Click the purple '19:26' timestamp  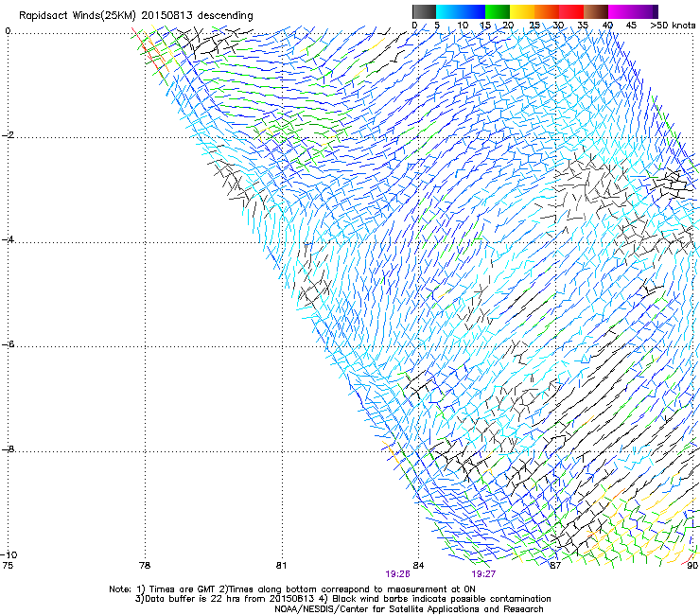click(x=397, y=574)
